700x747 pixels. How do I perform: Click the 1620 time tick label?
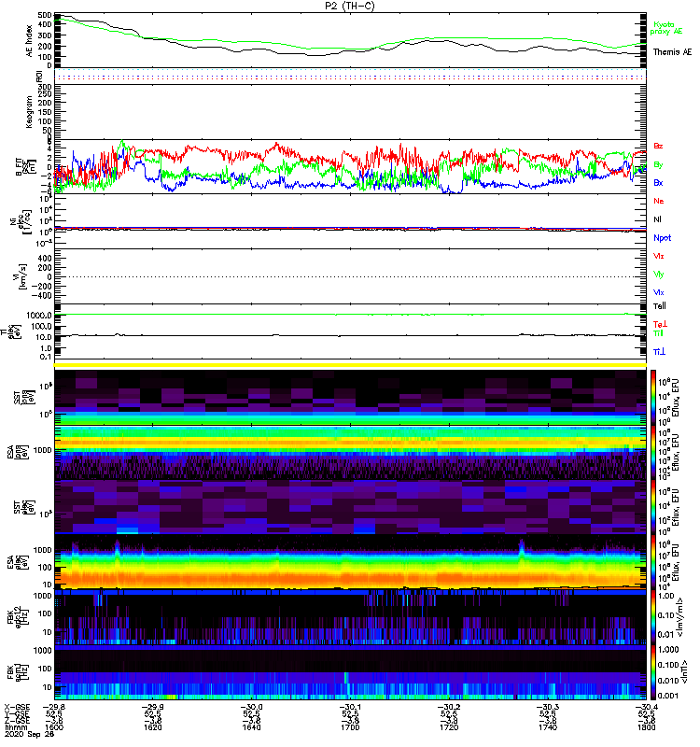coord(153,727)
